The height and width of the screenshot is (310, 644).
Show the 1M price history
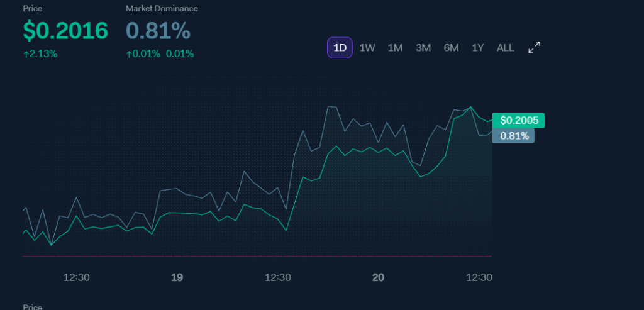(x=395, y=48)
